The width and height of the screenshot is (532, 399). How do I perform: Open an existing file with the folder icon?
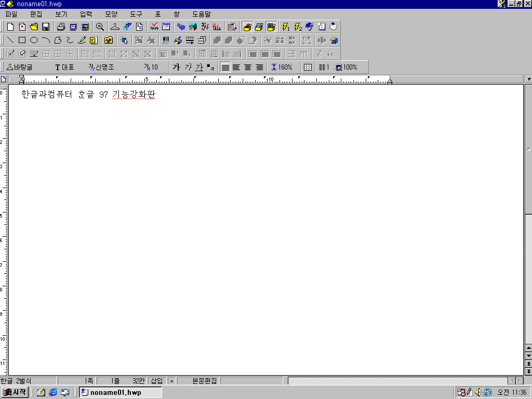click(x=34, y=26)
